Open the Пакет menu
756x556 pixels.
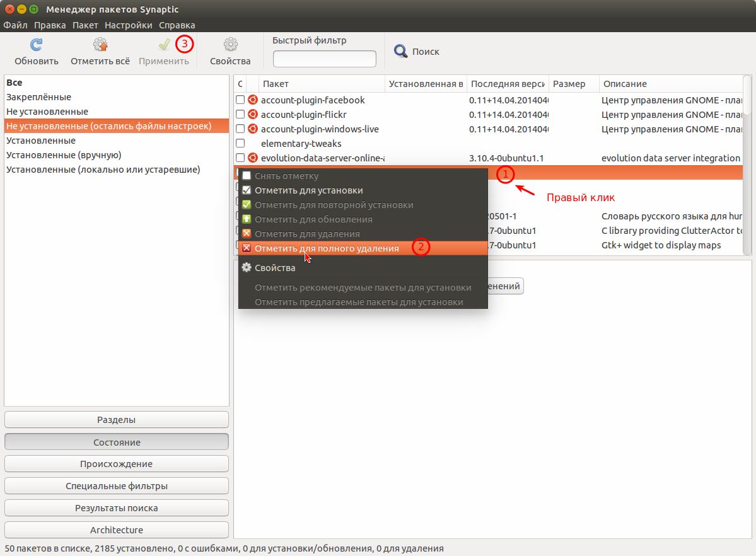[85, 25]
